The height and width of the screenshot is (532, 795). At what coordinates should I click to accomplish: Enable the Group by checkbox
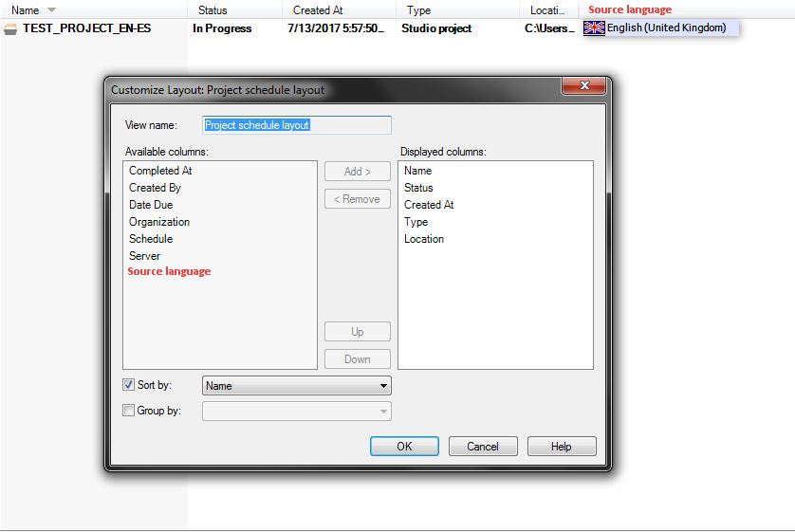(128, 410)
